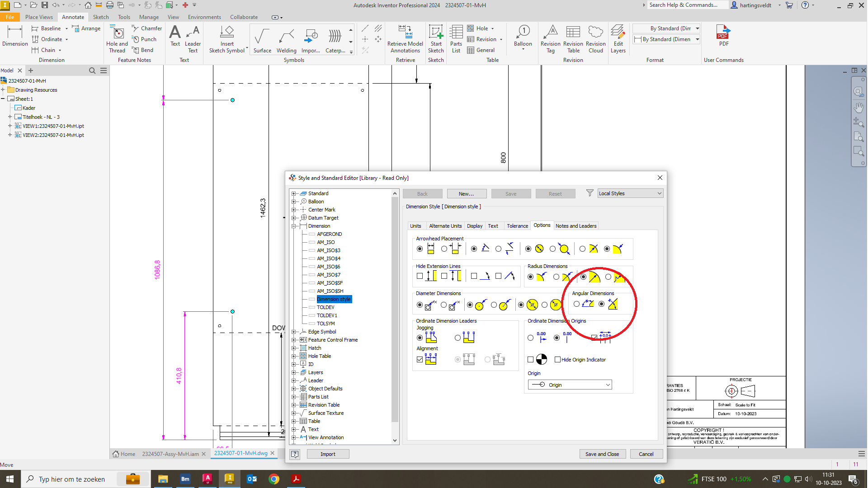The image size is (868, 488).
Task: Select the Revision Cloud tool
Action: coord(595,39)
